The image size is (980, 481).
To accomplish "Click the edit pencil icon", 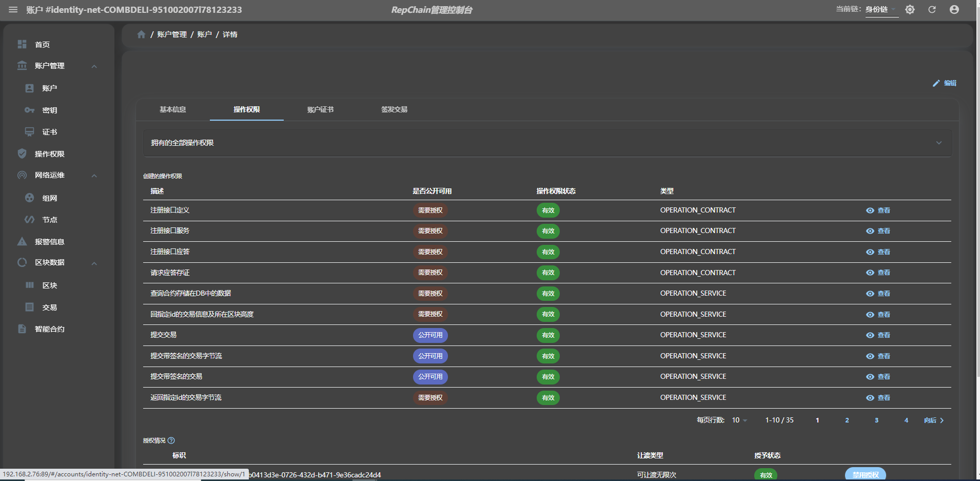I will tap(936, 83).
